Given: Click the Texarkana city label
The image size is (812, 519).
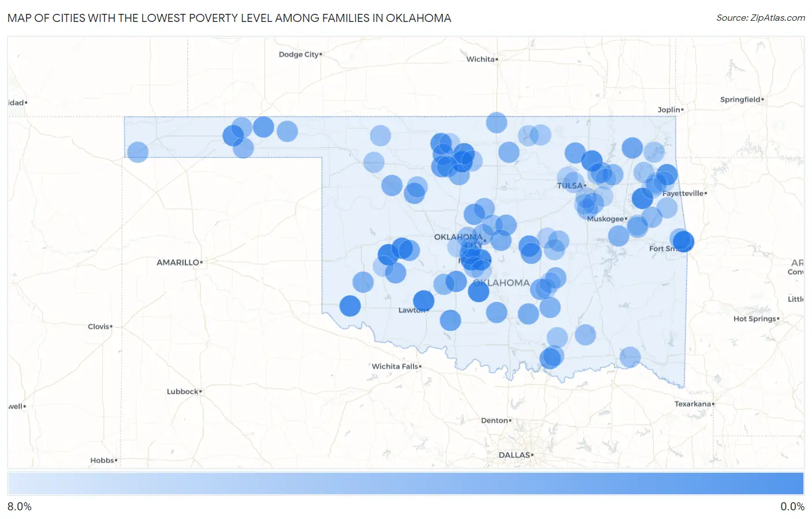Looking at the screenshot, I should [x=692, y=404].
